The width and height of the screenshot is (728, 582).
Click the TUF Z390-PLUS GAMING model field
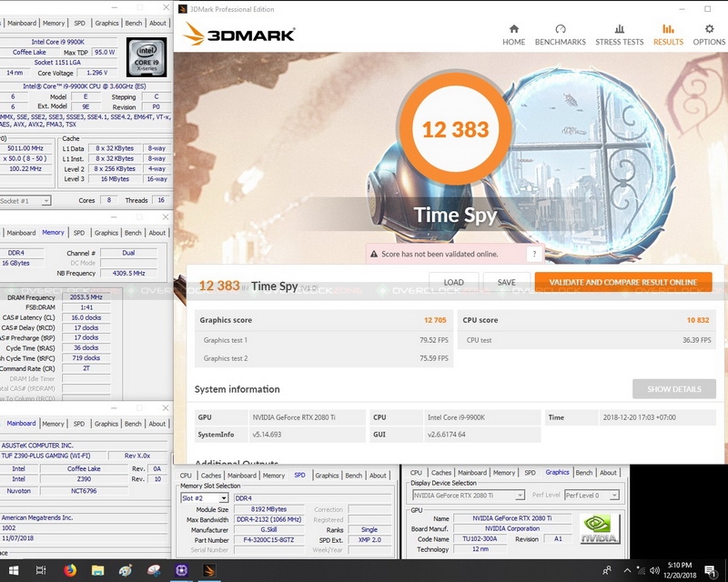point(53,456)
